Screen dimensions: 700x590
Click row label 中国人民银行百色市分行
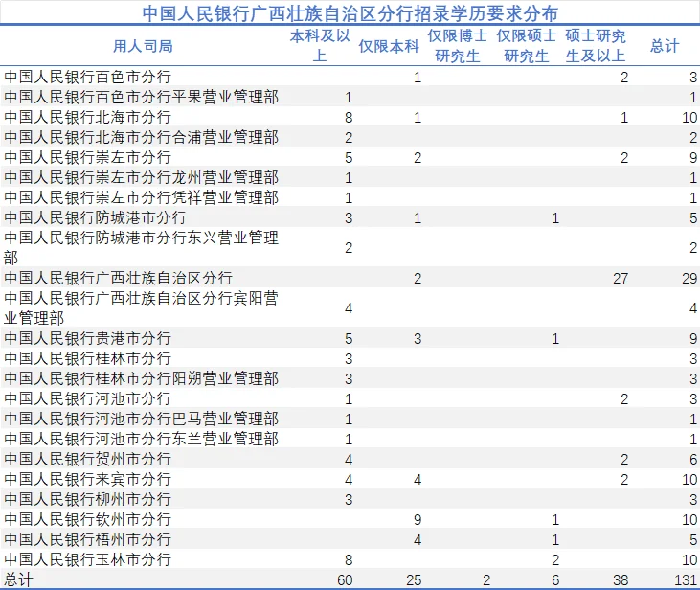coord(87,77)
